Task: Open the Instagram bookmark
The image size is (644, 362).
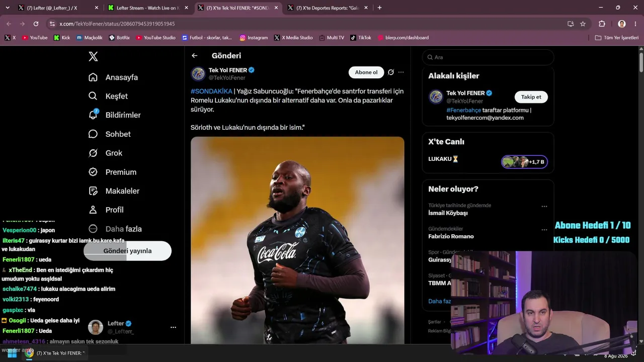Action: 254,38
